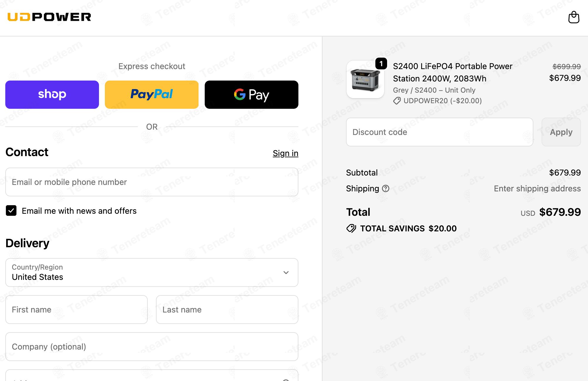Click the Contact section heading

[27, 152]
